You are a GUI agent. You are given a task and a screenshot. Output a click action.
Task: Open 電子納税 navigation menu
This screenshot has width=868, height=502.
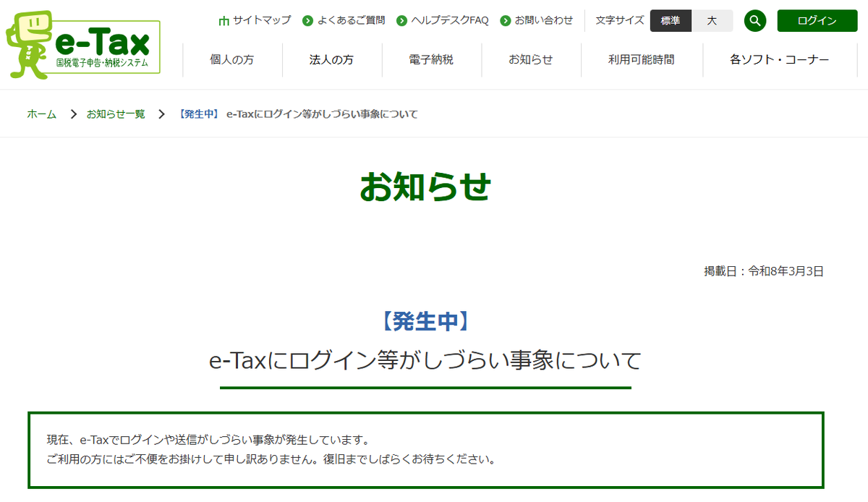point(431,60)
